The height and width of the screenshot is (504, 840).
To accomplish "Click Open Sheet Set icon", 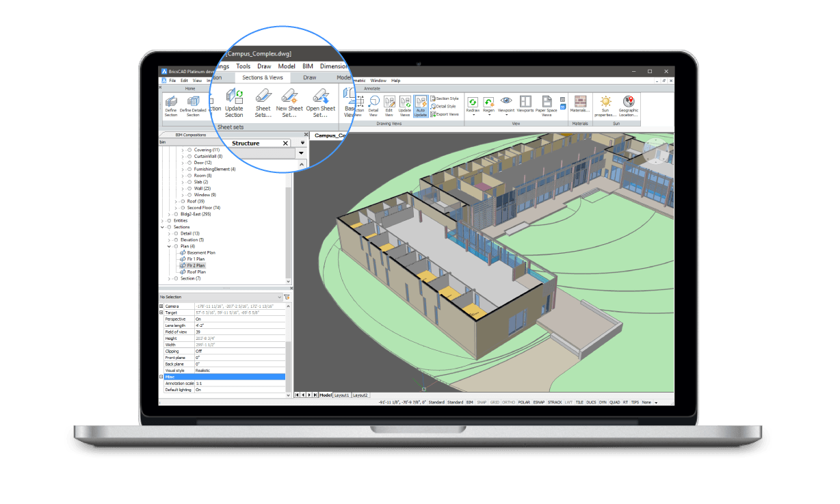I will tap(320, 95).
